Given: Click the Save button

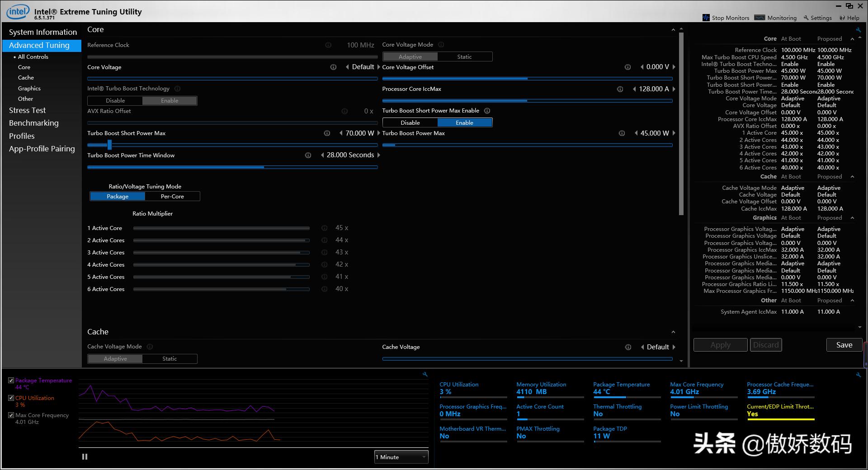Looking at the screenshot, I should coord(844,345).
